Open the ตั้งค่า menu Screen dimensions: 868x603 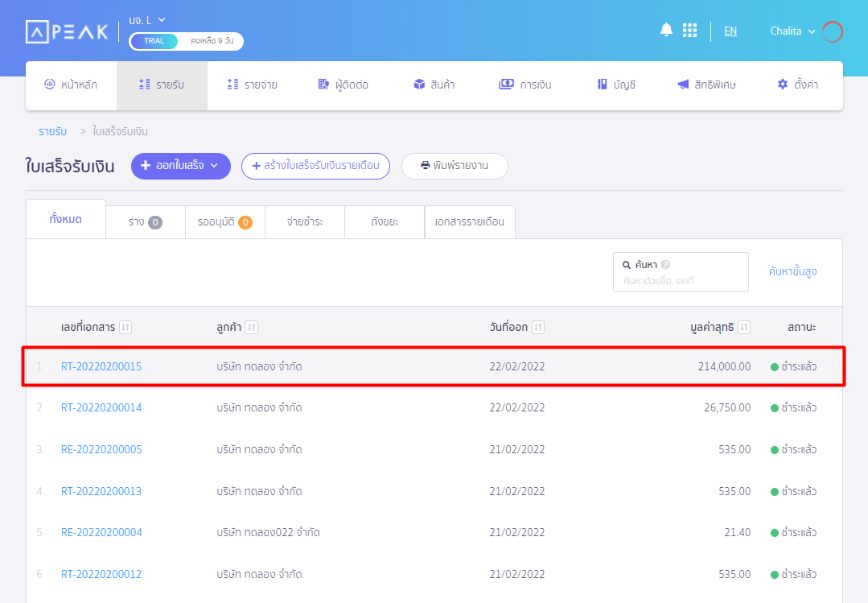[798, 85]
